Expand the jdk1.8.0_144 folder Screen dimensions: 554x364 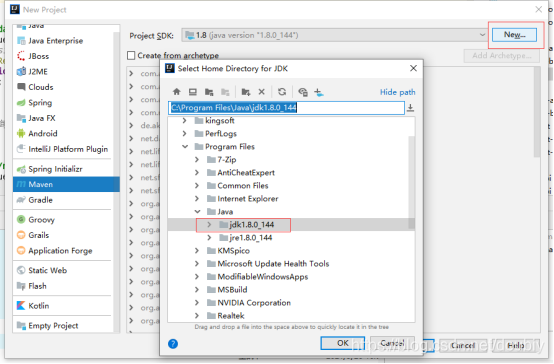209,224
